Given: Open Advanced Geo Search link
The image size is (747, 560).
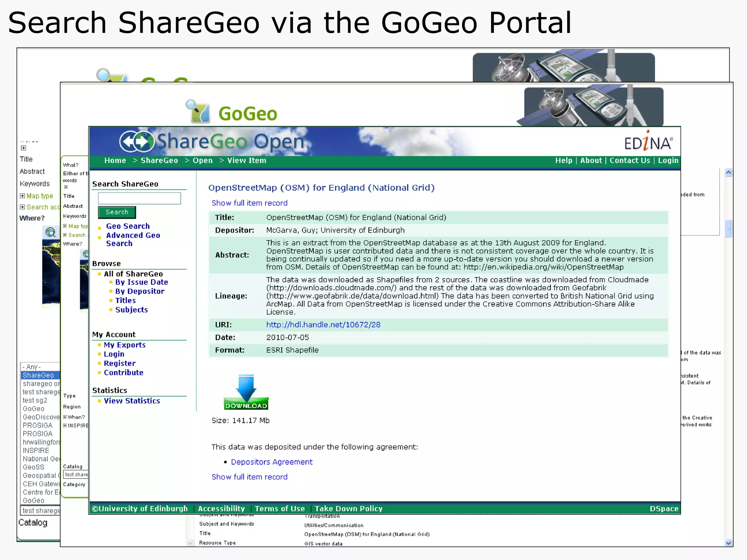Looking at the screenshot, I should click(x=133, y=239).
